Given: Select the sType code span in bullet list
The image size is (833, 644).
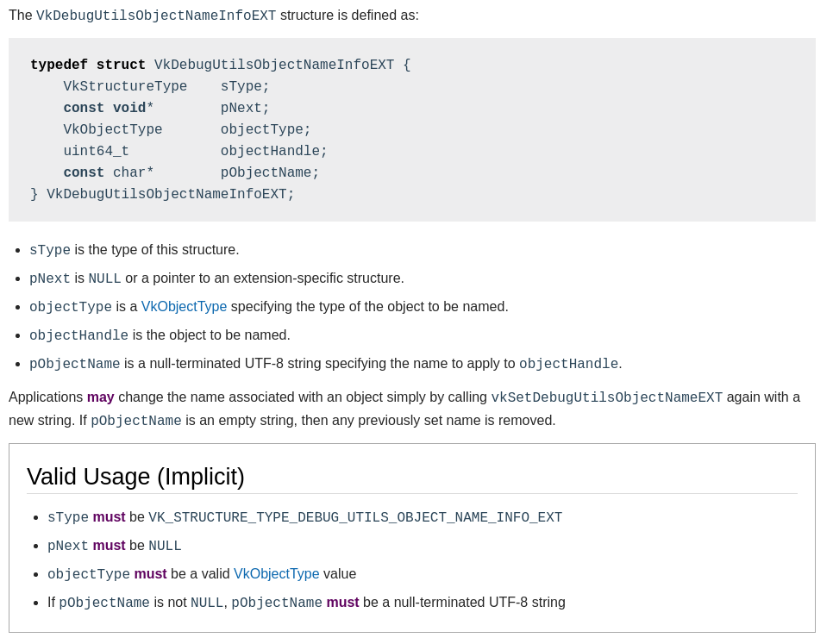Looking at the screenshot, I should [x=49, y=250].
